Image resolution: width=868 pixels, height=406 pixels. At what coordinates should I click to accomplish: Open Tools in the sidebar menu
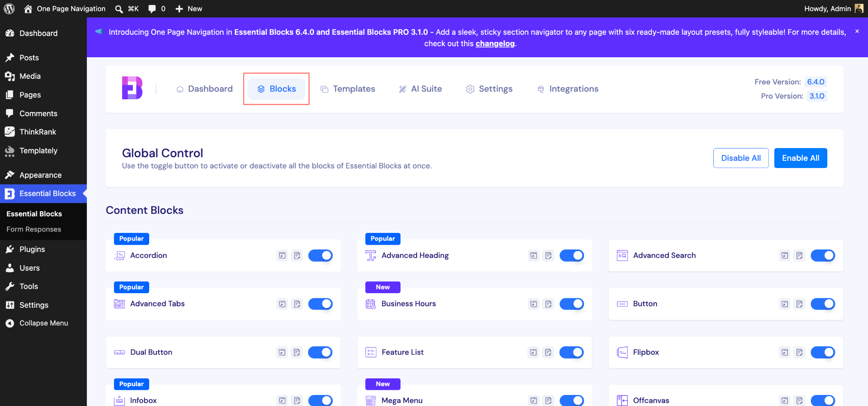(43, 286)
